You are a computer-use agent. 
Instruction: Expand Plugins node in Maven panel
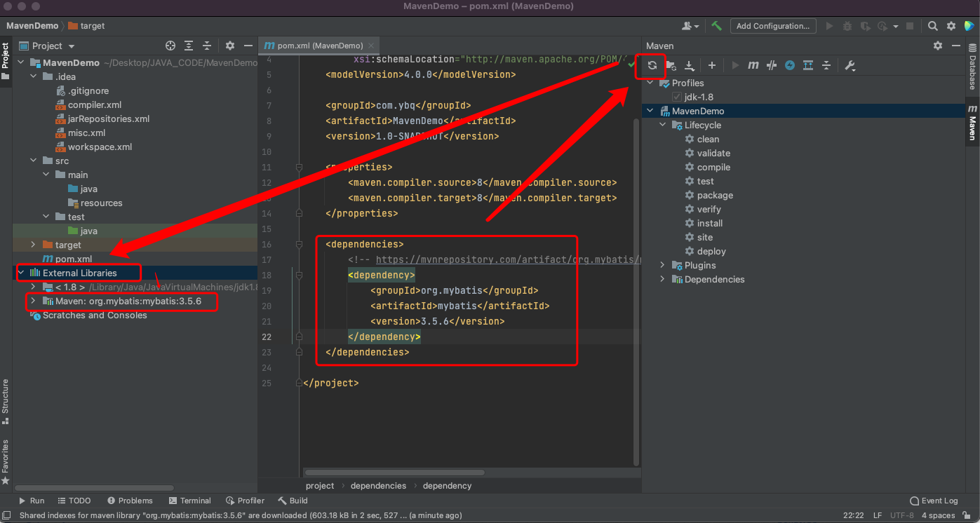663,265
